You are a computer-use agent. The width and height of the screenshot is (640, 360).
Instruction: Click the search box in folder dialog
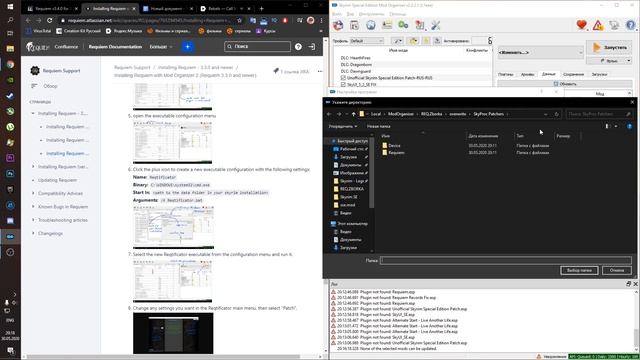[x=599, y=114]
